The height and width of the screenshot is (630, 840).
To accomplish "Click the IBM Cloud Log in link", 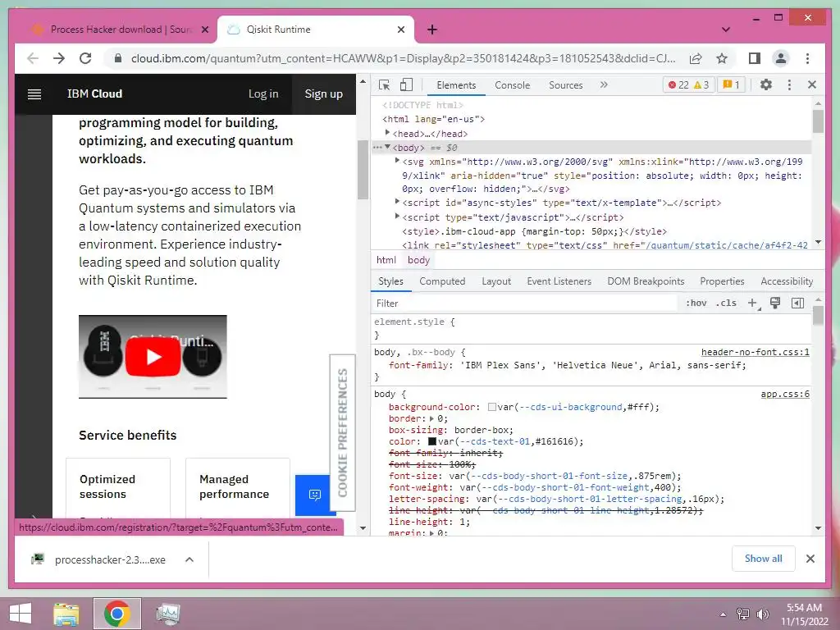I will tap(263, 94).
